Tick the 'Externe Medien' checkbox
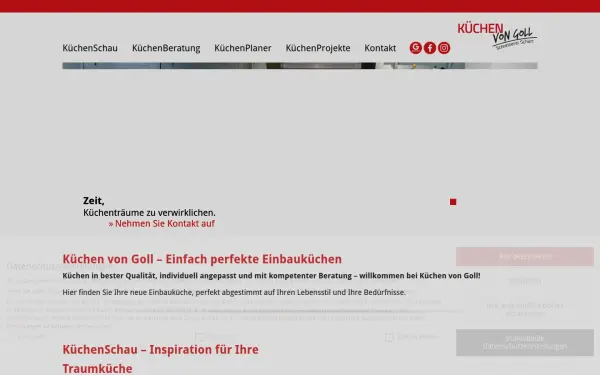Viewport: 600px width, 375px height. click(x=389, y=337)
